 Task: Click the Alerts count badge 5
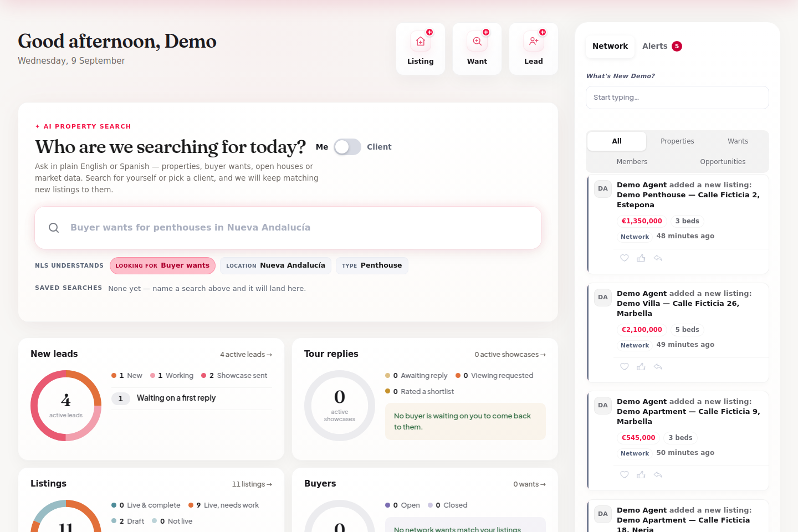coord(677,46)
